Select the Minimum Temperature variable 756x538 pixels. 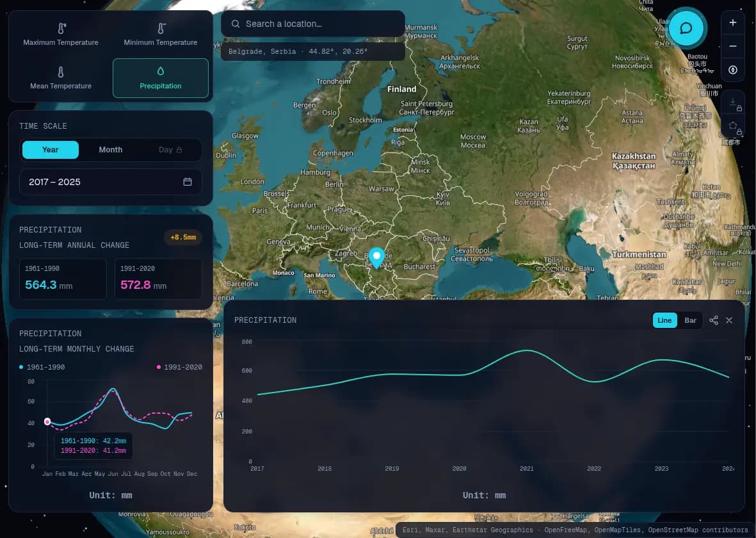(161, 35)
